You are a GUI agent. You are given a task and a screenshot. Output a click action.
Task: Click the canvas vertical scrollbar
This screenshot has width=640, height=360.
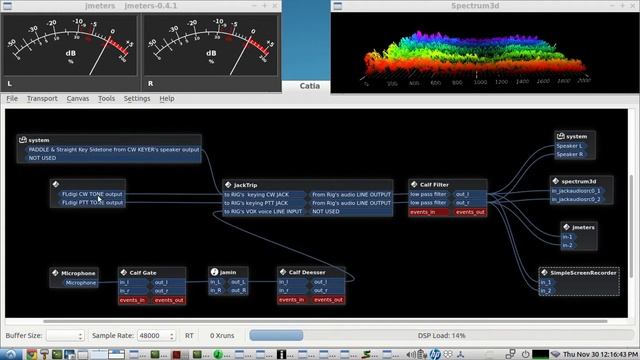pos(632,227)
